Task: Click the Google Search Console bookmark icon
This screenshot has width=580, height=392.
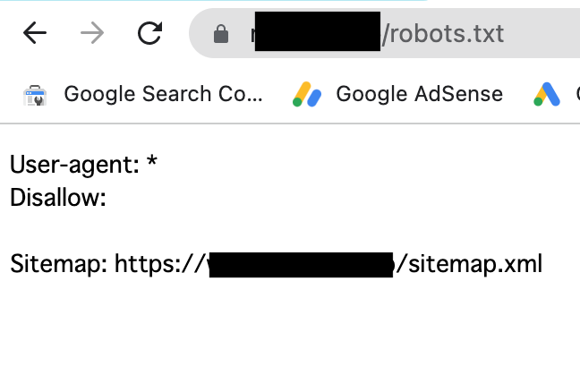Action: 34,94
